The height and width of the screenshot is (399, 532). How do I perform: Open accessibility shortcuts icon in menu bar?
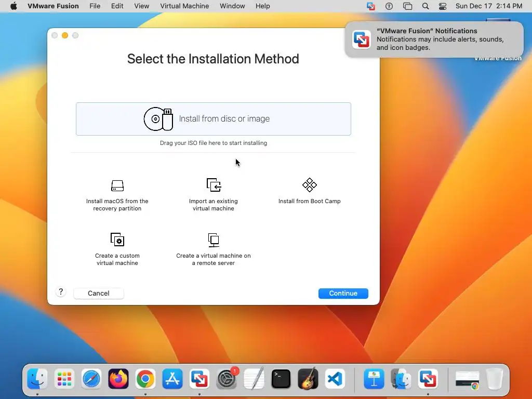point(389,6)
